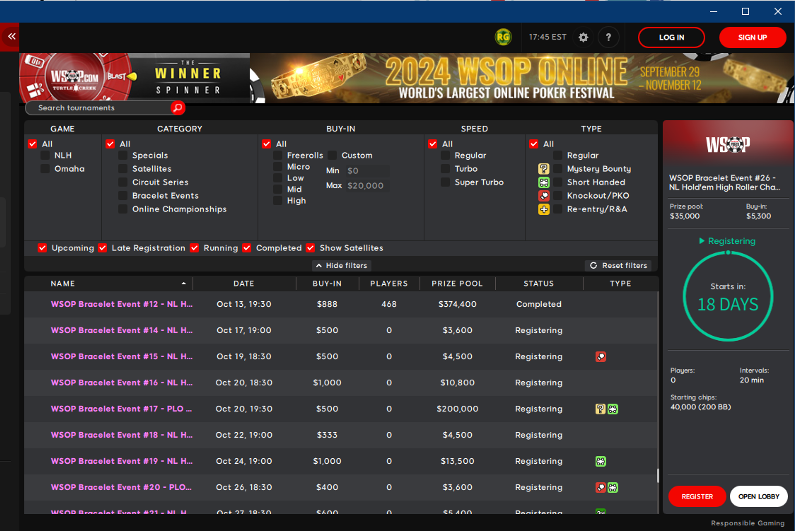Click mystery bounty icon in Event #17 row
The image size is (795, 531).
(601, 409)
